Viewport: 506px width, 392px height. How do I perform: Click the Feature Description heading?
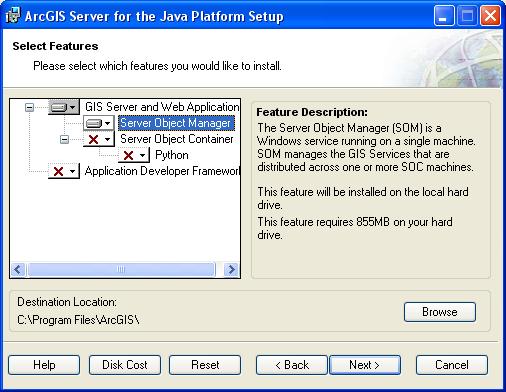[x=312, y=112]
